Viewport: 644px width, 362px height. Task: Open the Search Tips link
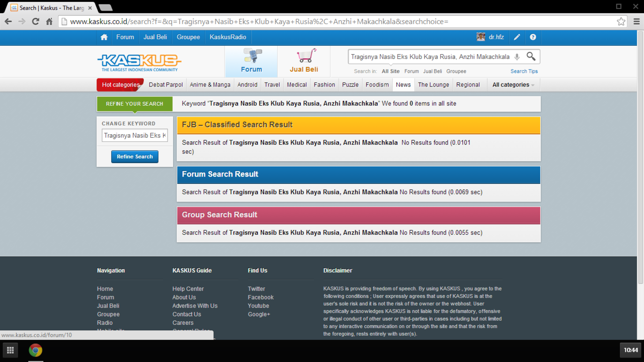pos(524,71)
